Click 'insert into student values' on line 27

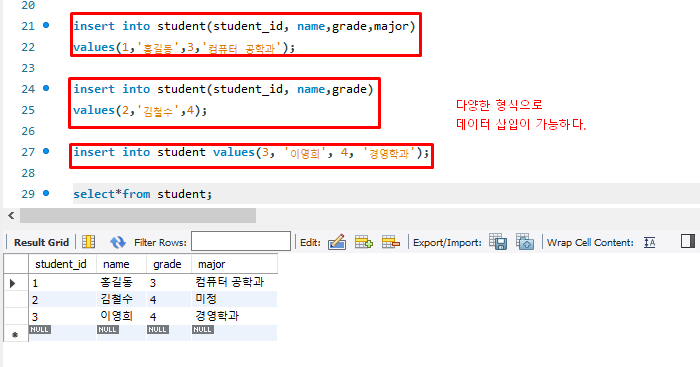click(x=163, y=152)
